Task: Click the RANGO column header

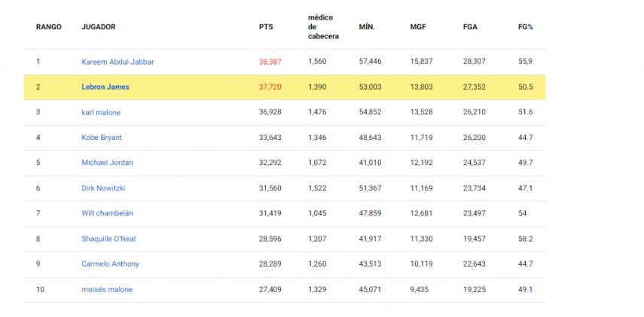Action: [49, 27]
